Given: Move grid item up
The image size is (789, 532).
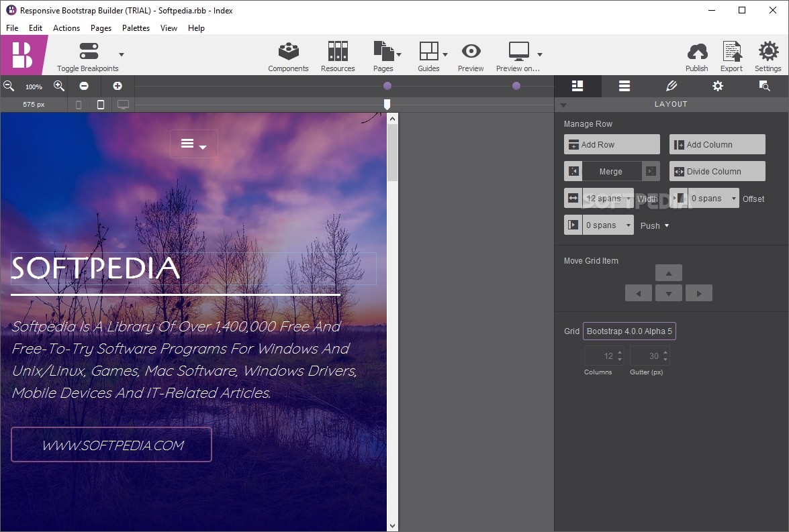Looking at the screenshot, I should (669, 273).
